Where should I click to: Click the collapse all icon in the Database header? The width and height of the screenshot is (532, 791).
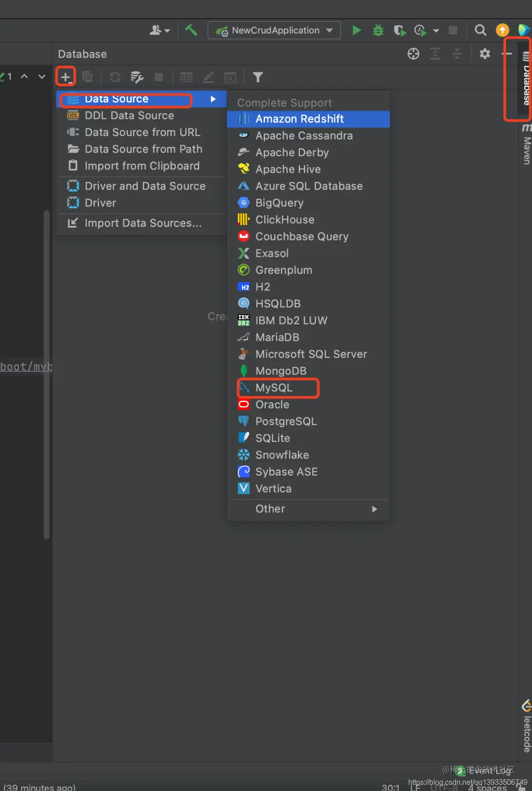coord(457,54)
